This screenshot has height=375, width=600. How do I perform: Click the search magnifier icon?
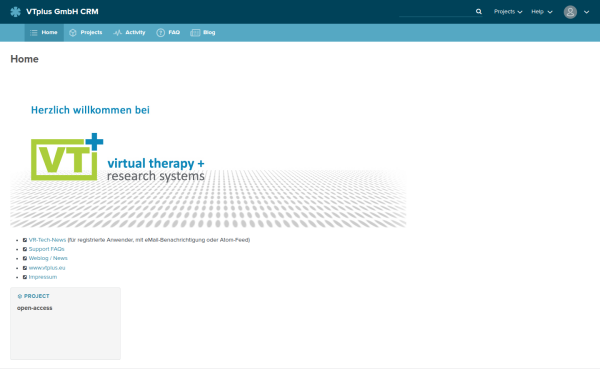[x=478, y=11]
